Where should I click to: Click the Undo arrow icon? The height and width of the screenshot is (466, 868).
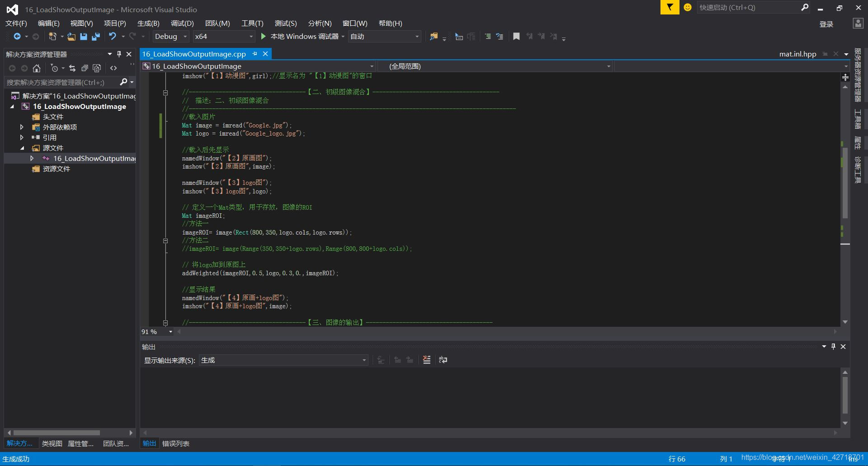click(x=113, y=36)
